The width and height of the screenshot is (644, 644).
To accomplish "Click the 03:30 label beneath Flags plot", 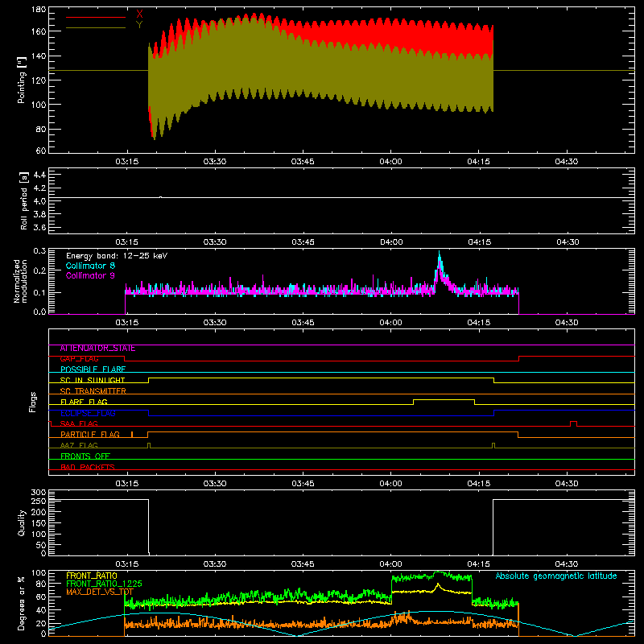I will [215, 484].
